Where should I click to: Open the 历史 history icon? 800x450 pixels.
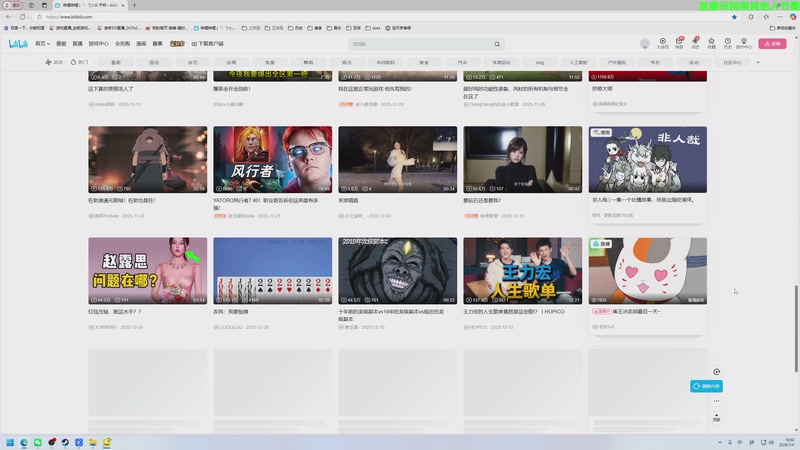728,43
